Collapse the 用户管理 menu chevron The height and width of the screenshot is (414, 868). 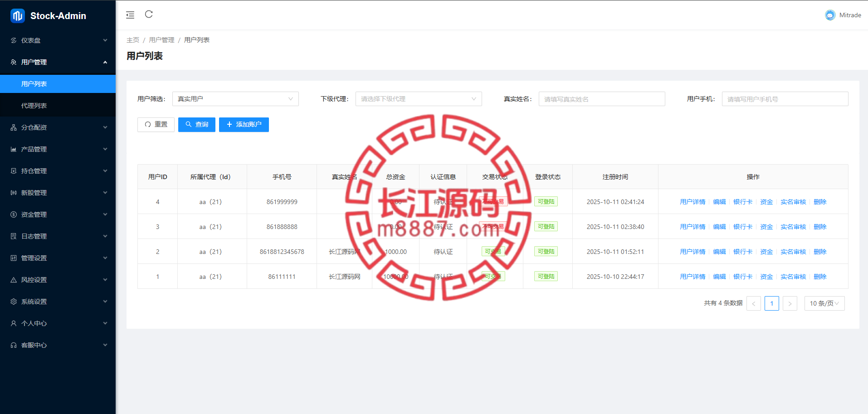coord(105,62)
